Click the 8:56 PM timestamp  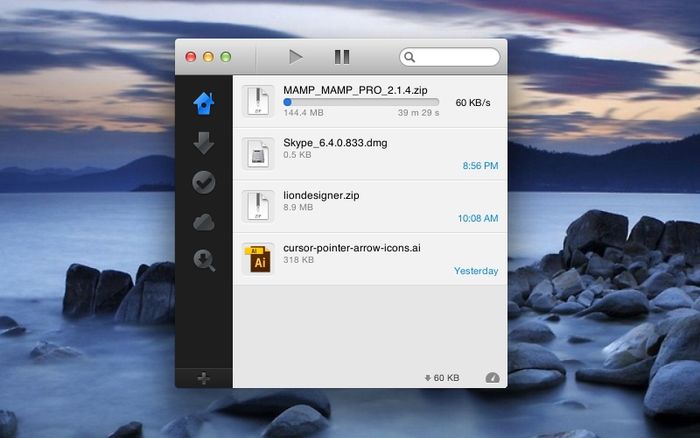(480, 166)
